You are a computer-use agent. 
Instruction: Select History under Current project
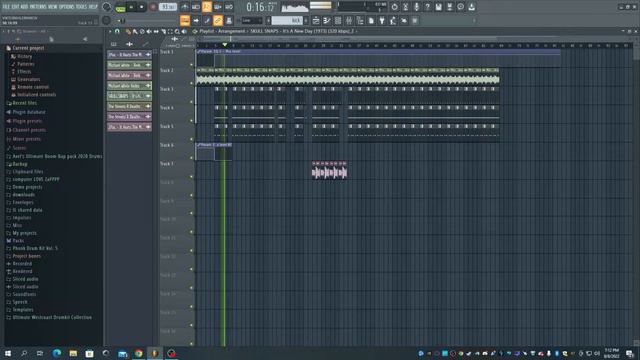click(x=24, y=56)
